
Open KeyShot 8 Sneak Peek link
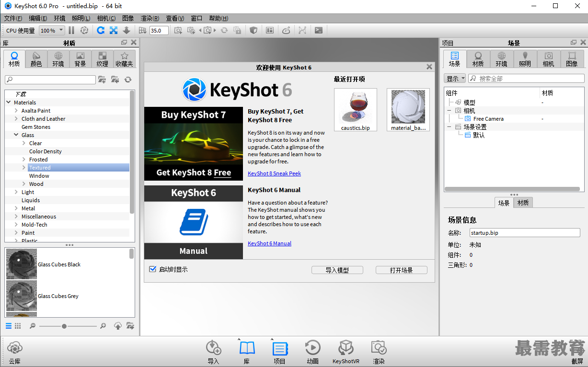[274, 173]
